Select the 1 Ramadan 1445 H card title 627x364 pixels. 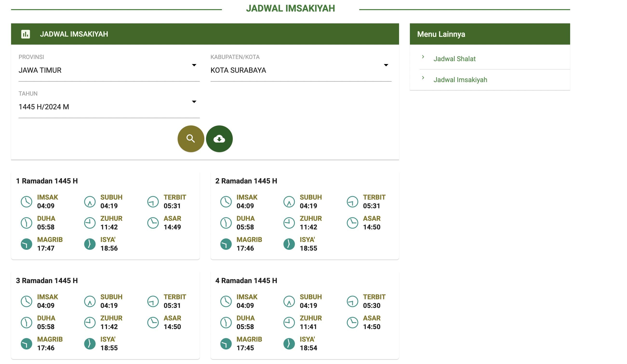[x=47, y=181]
